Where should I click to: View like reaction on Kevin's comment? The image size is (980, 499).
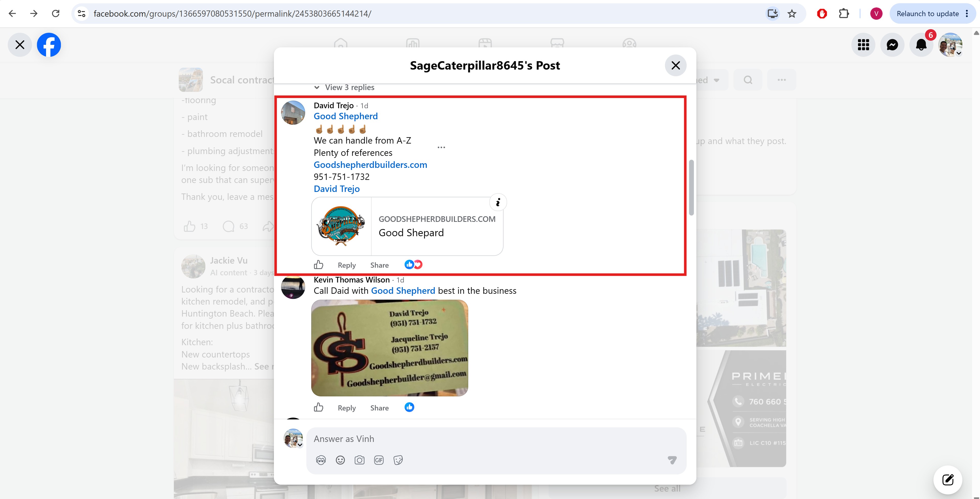coord(409,407)
